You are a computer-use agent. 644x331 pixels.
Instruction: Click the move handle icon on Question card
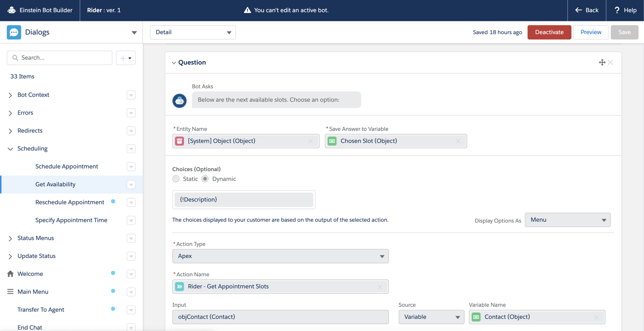click(x=602, y=62)
